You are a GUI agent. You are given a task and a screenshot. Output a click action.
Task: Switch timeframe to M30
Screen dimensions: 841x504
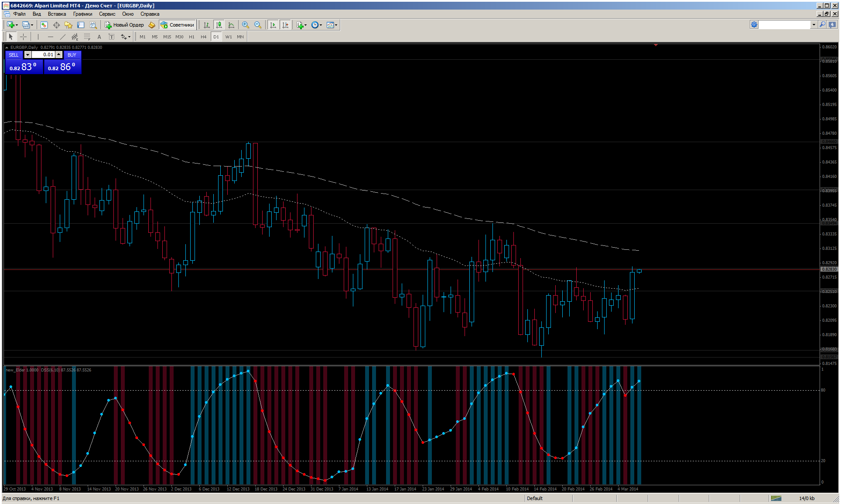(x=179, y=37)
